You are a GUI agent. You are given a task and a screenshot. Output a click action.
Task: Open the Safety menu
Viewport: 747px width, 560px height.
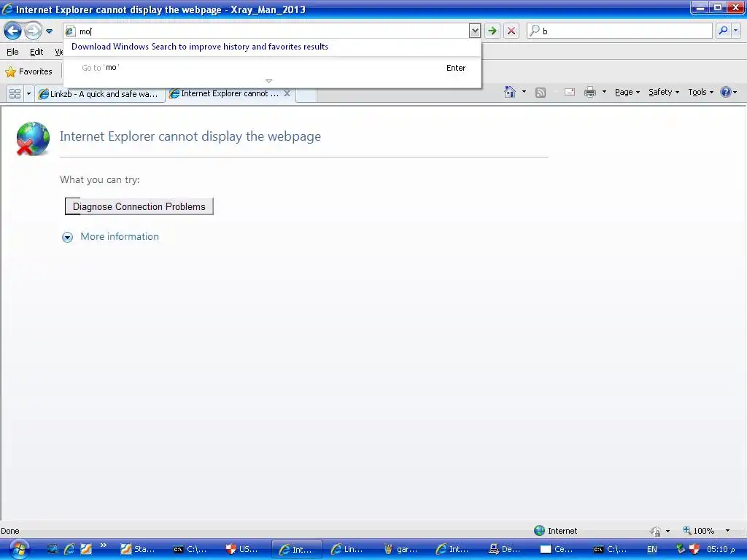tap(664, 93)
